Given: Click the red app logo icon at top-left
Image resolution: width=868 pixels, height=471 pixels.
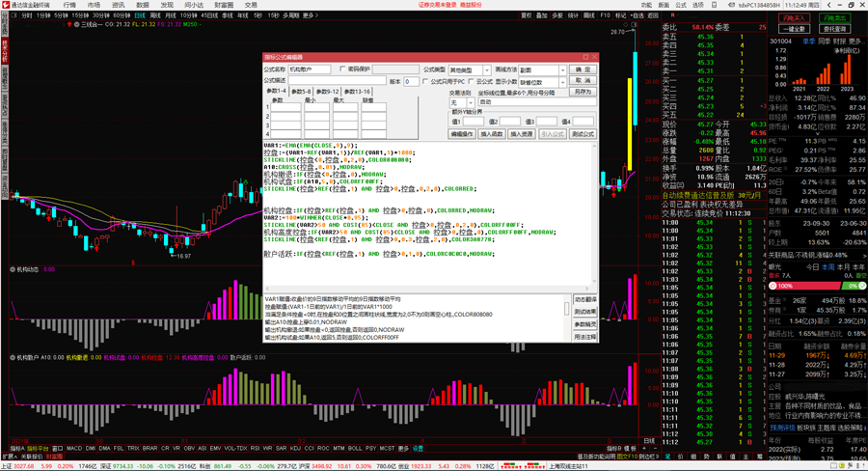Looking at the screenshot, I should (x=7, y=5).
